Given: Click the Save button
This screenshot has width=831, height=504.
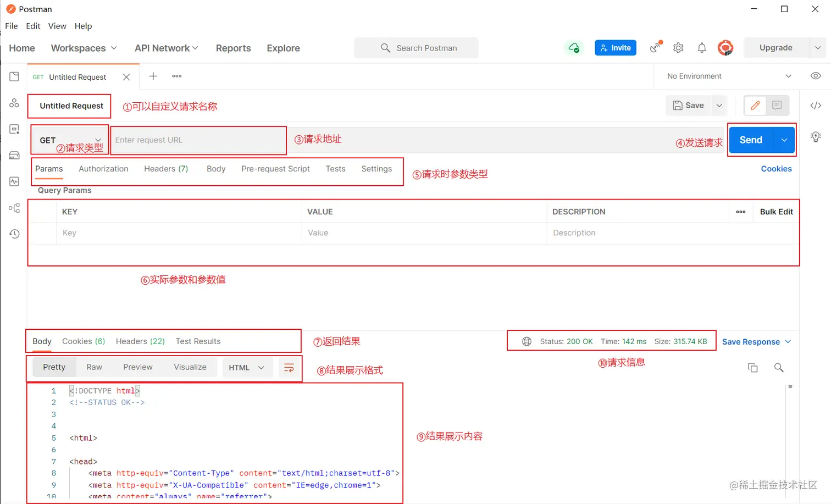Looking at the screenshot, I should coord(689,106).
